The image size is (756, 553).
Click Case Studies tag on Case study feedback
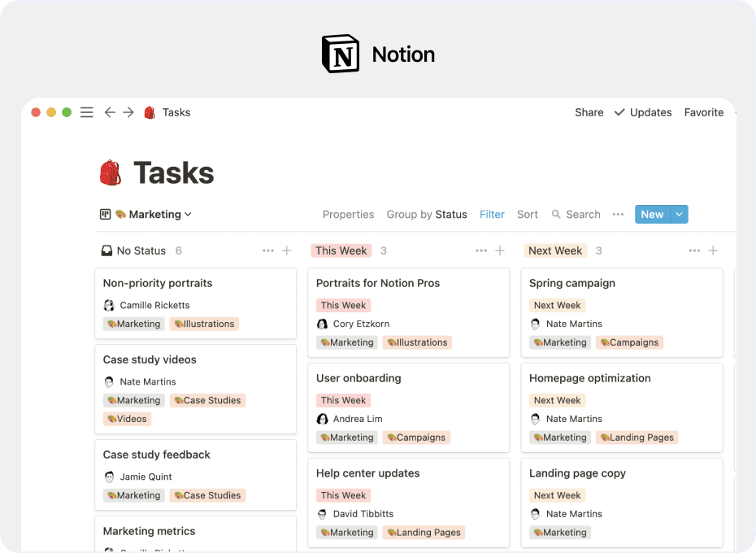coord(207,495)
